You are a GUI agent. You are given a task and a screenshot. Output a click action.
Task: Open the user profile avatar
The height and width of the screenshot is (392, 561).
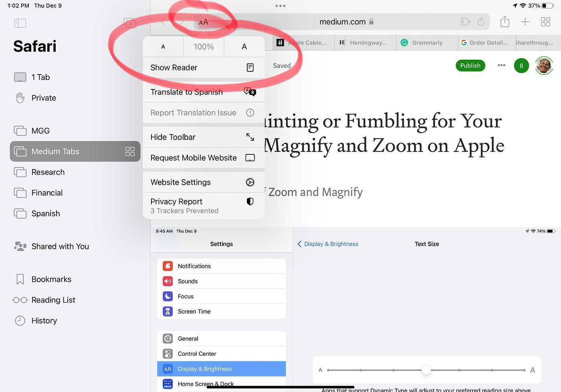coord(544,66)
